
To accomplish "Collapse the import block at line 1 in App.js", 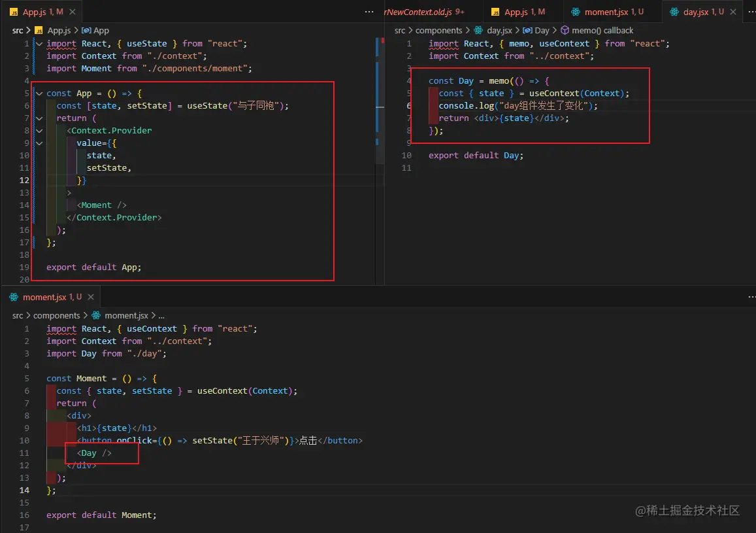I will [40, 43].
